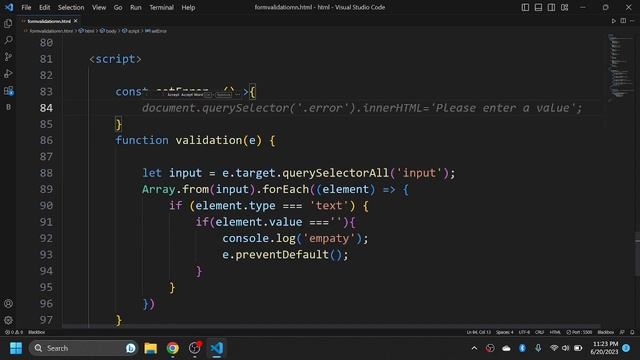
Task: Open Google Chrome from the taskbar
Action: coord(173,348)
